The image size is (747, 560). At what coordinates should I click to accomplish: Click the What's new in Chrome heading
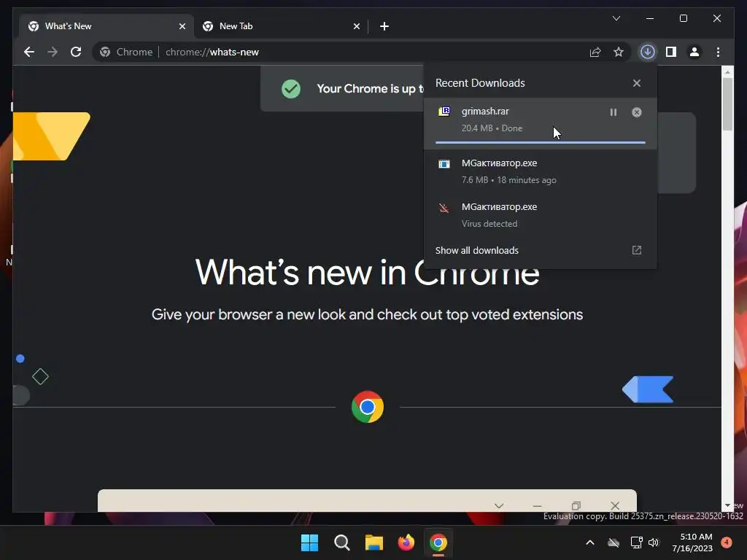pos(368,273)
